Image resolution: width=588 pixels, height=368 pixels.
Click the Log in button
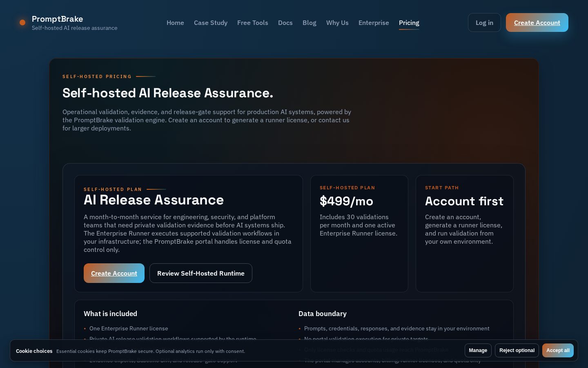[484, 22]
